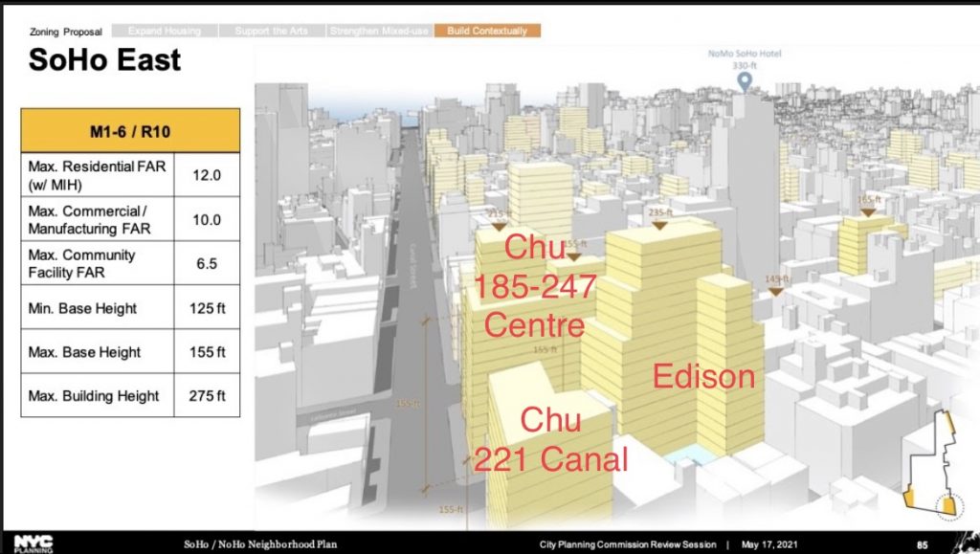The image size is (980, 554).
Task: Click the Chu 185-247 Centre label
Action: tap(534, 286)
